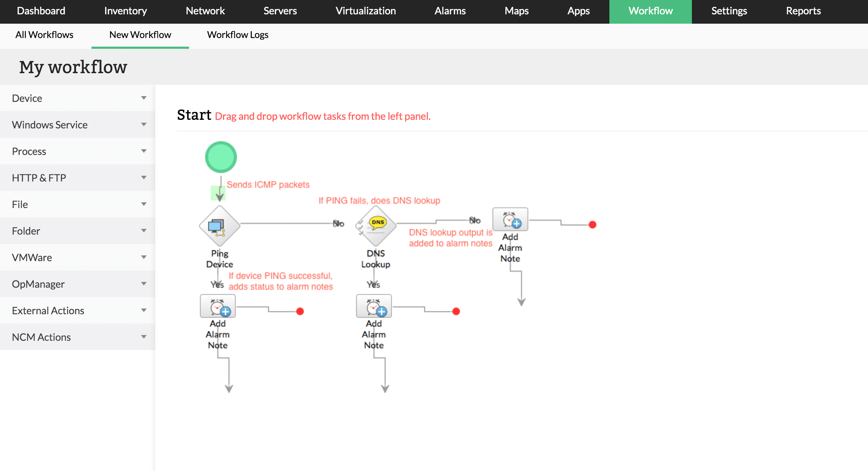
Task: Click the My workflow title
Action: [73, 67]
